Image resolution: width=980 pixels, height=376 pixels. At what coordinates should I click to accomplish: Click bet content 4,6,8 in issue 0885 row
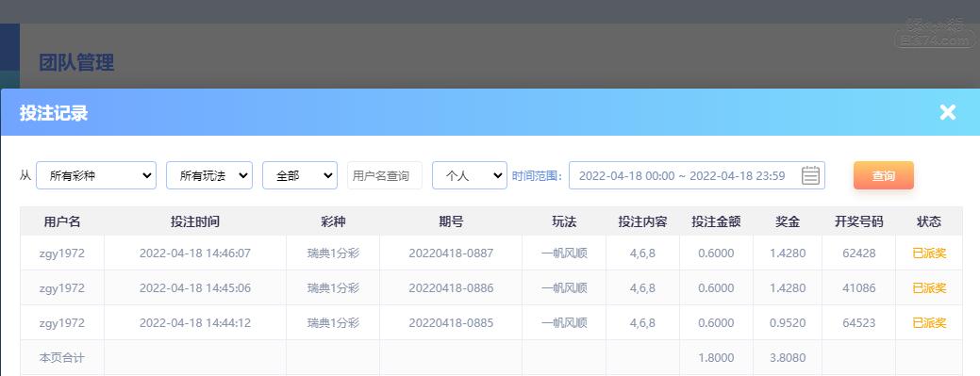pyautogui.click(x=642, y=323)
